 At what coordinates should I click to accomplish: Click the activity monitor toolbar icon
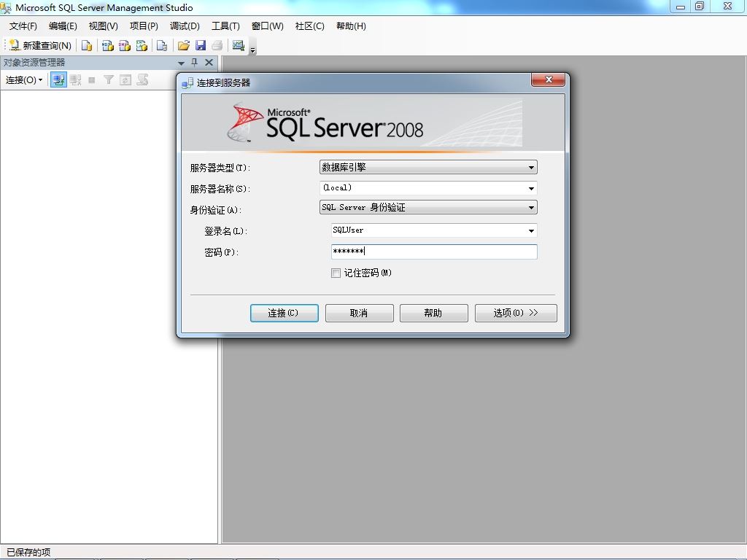pos(239,45)
